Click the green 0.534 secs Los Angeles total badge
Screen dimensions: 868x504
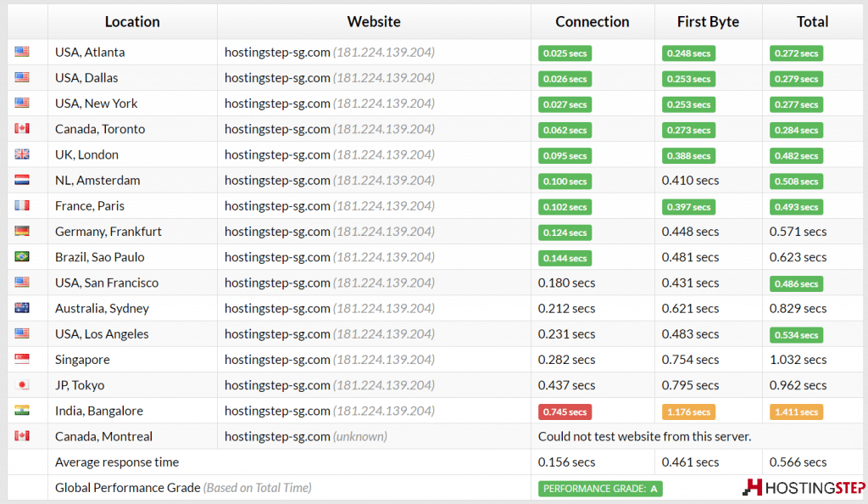tap(796, 335)
